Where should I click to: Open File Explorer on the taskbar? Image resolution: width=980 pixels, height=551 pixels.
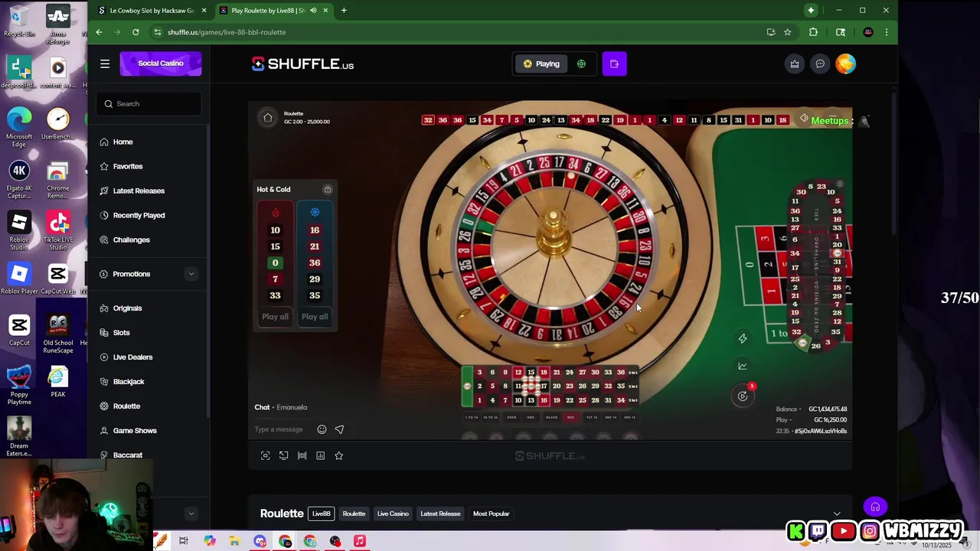pos(234,541)
